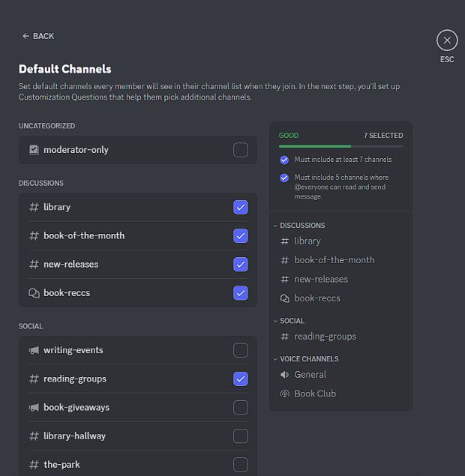The width and height of the screenshot is (465, 476).
Task: Click the megaphone icon beside book-giveaways
Action: 34,408
